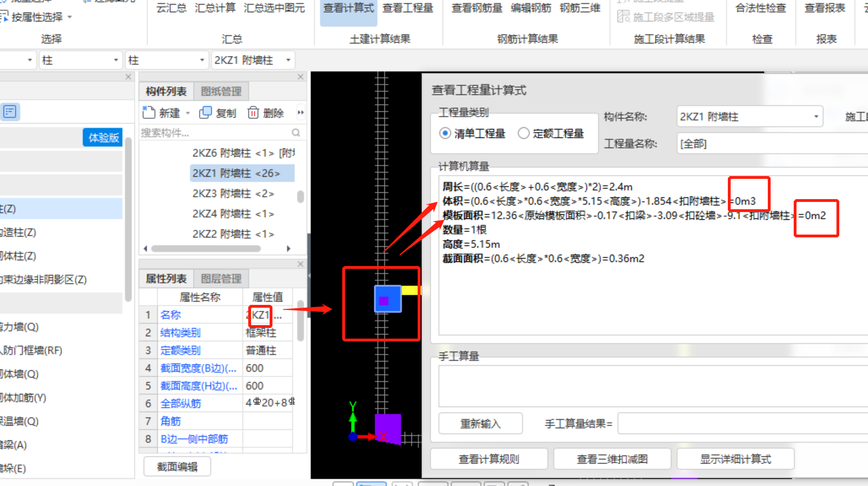Viewport: 868px width, 486px height.
Task: Select 2KZ6 附墙柱 <1> in component list
Action: [x=243, y=153]
